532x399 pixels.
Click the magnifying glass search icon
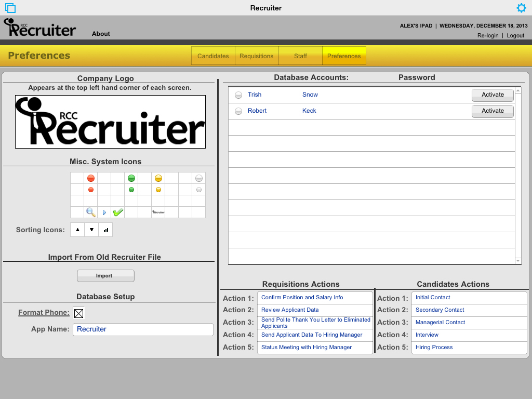coord(91,212)
